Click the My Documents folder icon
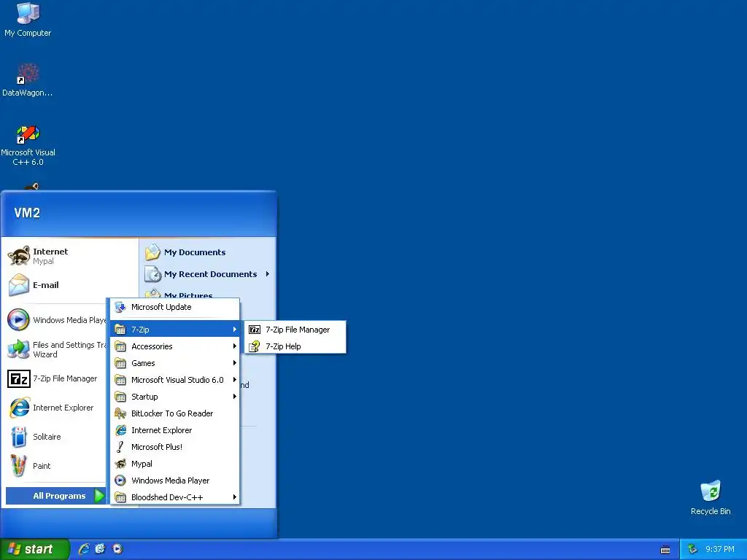747x560 pixels. 152,252
